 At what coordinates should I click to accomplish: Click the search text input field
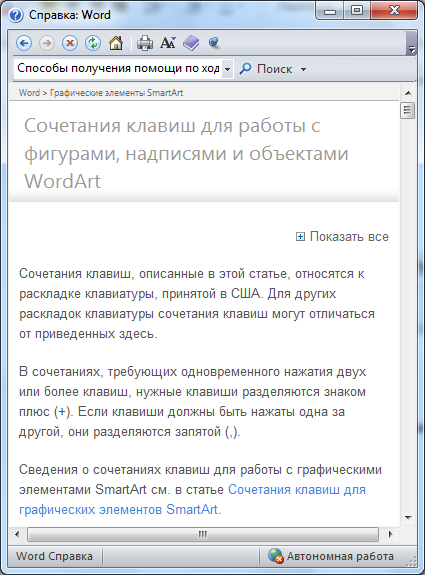point(118,69)
